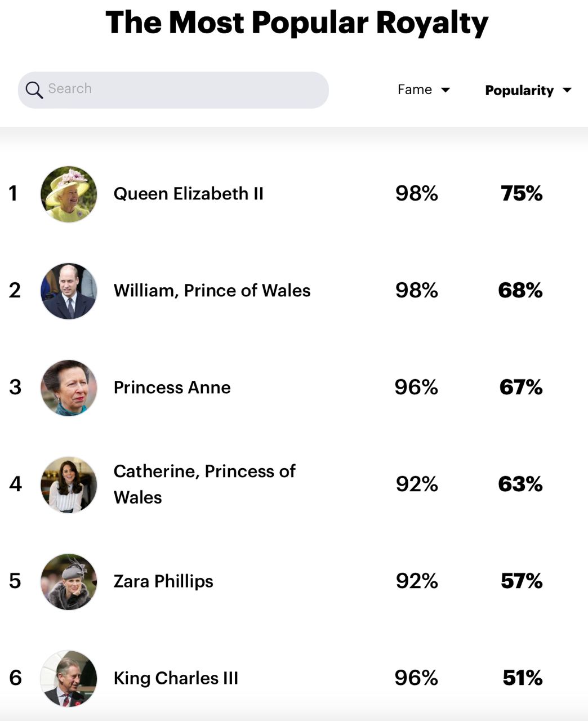Viewport: 588px width, 721px height.
Task: Open the Fame sort dropdown
Action: [x=424, y=90]
